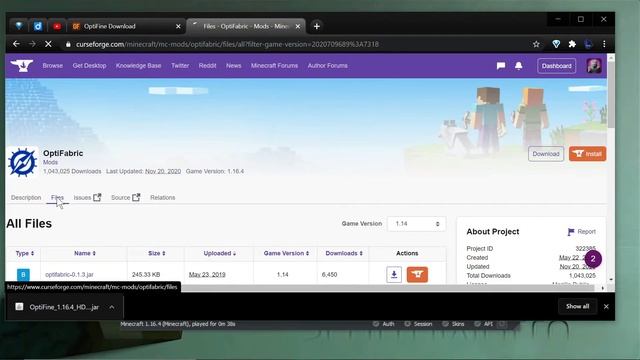
Task: Open the Game Version dropdown
Action: 416,224
